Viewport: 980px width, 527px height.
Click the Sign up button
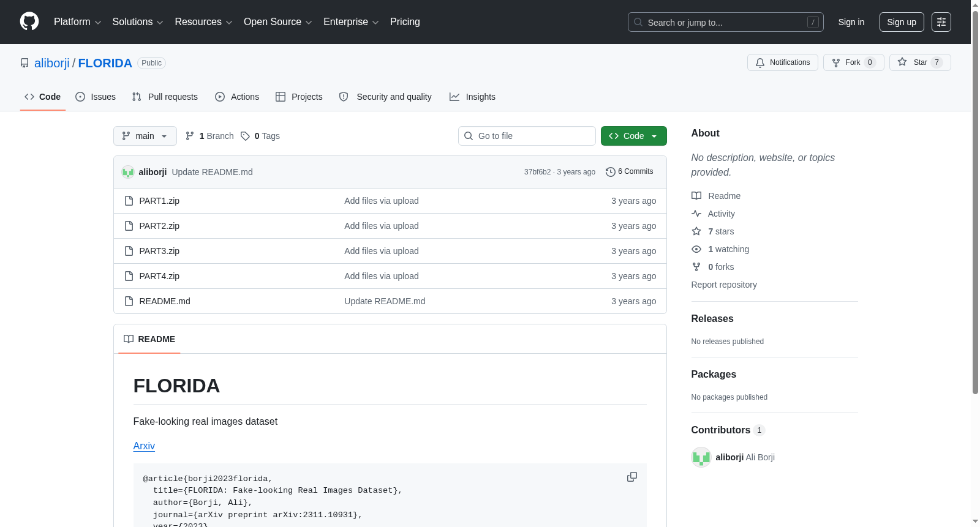click(902, 22)
